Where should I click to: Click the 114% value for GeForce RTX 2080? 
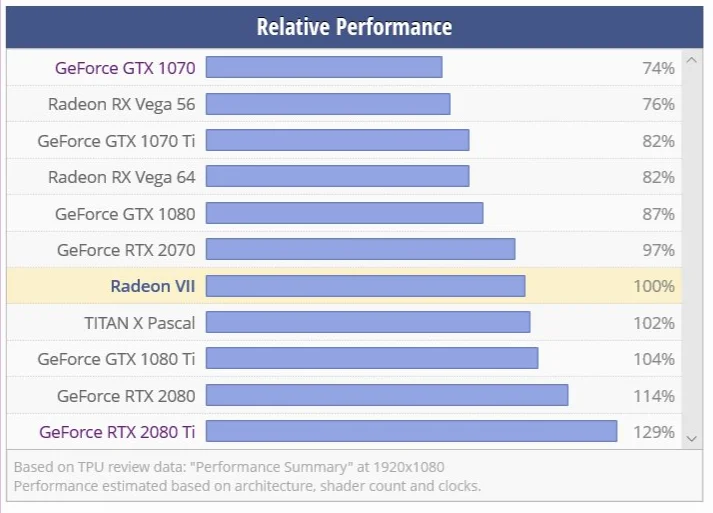654,396
